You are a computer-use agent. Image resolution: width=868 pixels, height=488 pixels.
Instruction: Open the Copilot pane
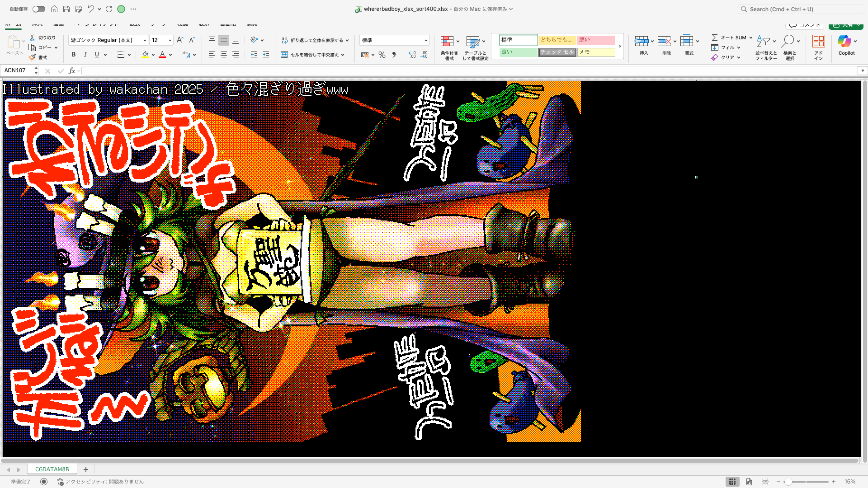point(846,45)
